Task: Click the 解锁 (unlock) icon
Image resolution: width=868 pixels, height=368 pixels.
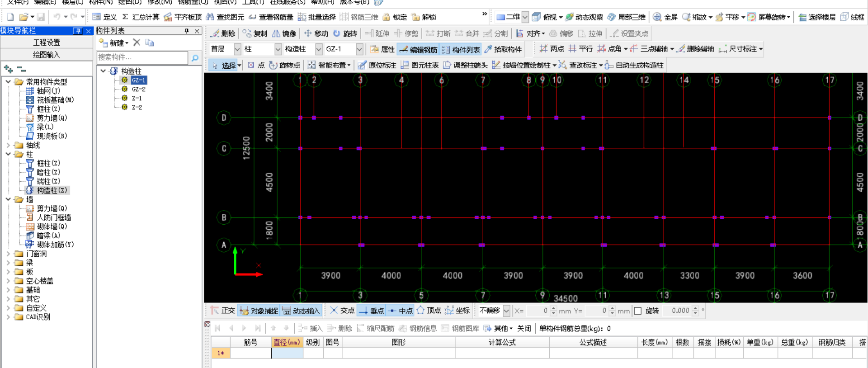Action: tap(424, 17)
